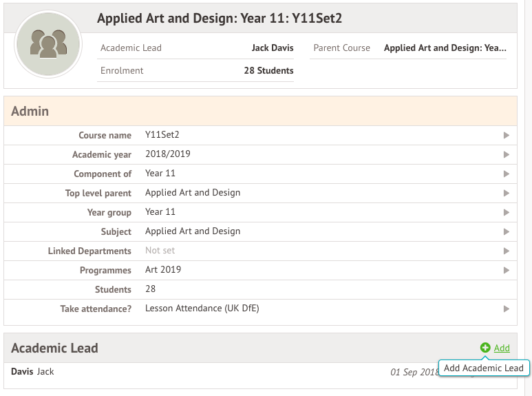Click the Lesson Attendance (UK DfE) value
The width and height of the screenshot is (532, 396).
coord(202,309)
